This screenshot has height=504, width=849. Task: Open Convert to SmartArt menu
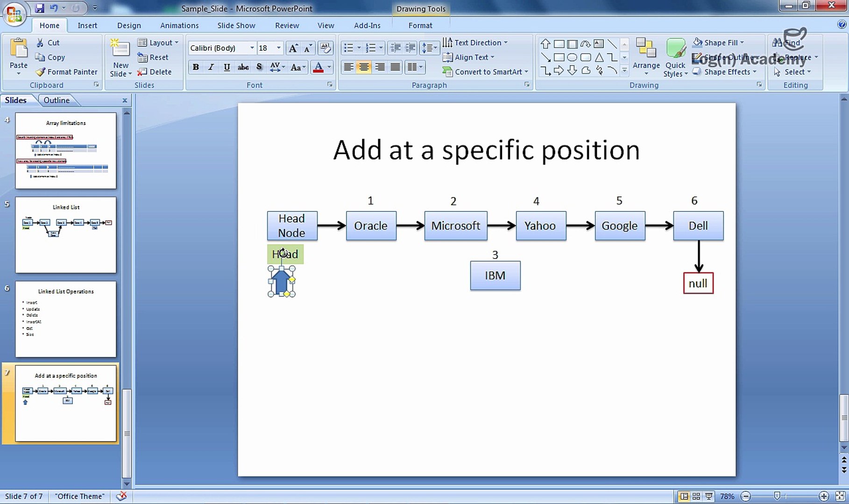click(x=485, y=71)
